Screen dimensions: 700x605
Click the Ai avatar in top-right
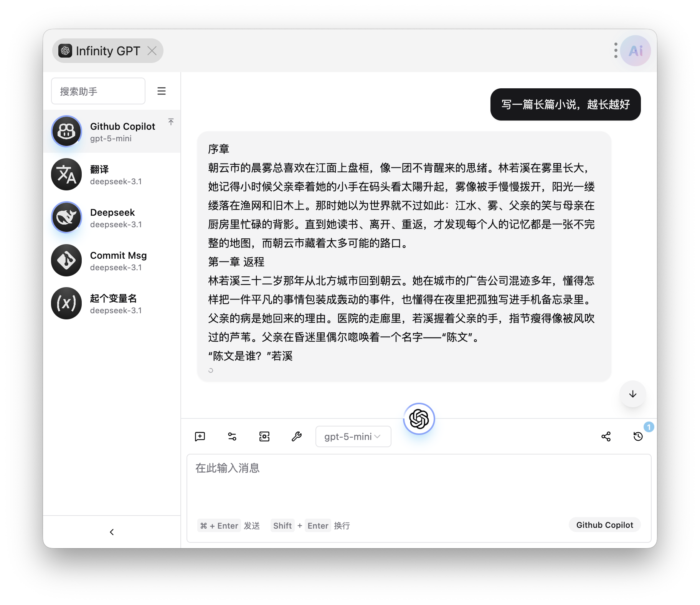click(636, 51)
